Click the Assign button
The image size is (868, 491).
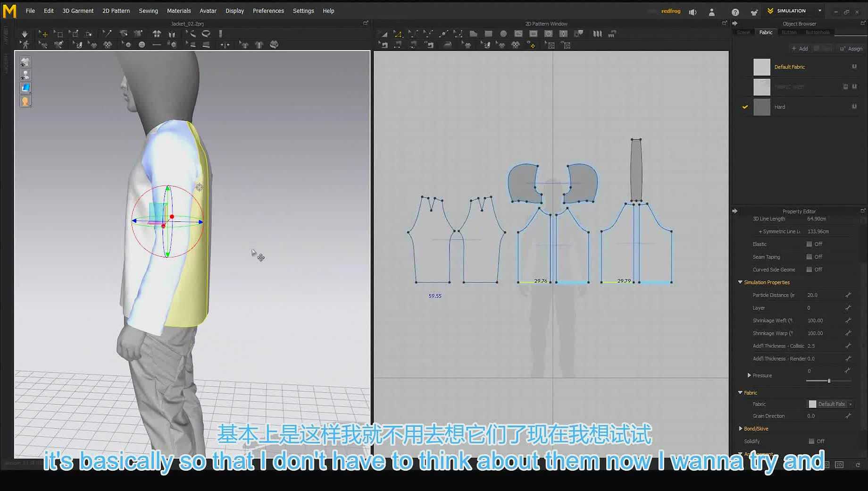[851, 49]
